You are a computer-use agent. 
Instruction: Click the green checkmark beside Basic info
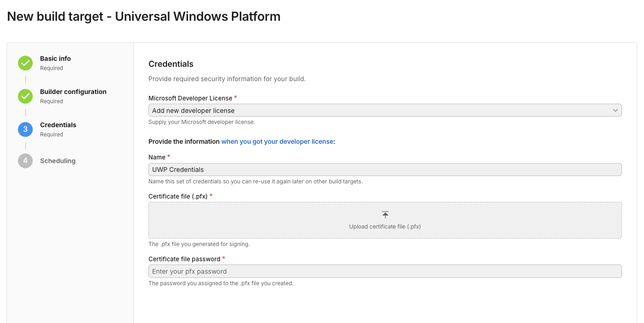point(25,63)
